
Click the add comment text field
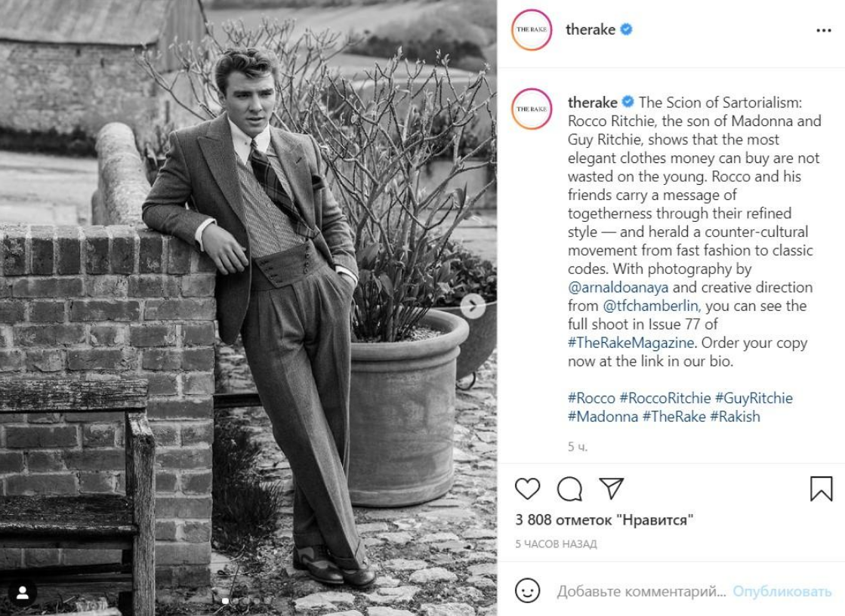tap(642, 592)
